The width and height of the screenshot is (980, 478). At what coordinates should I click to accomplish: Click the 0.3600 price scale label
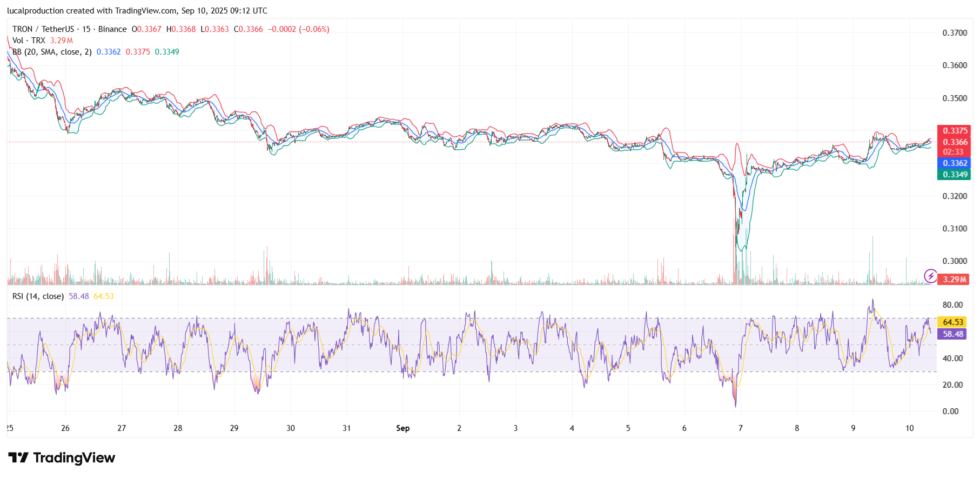pyautogui.click(x=955, y=65)
